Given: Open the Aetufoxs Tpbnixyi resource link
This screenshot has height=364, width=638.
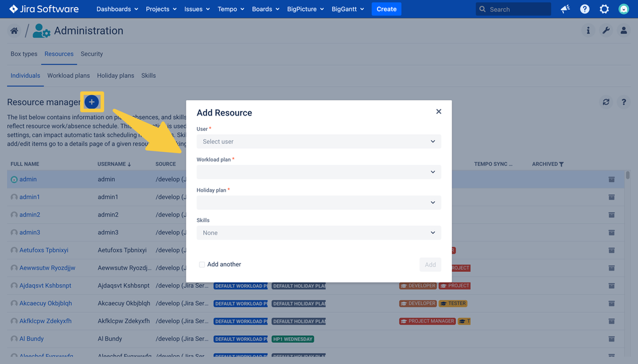Looking at the screenshot, I should 44,250.
